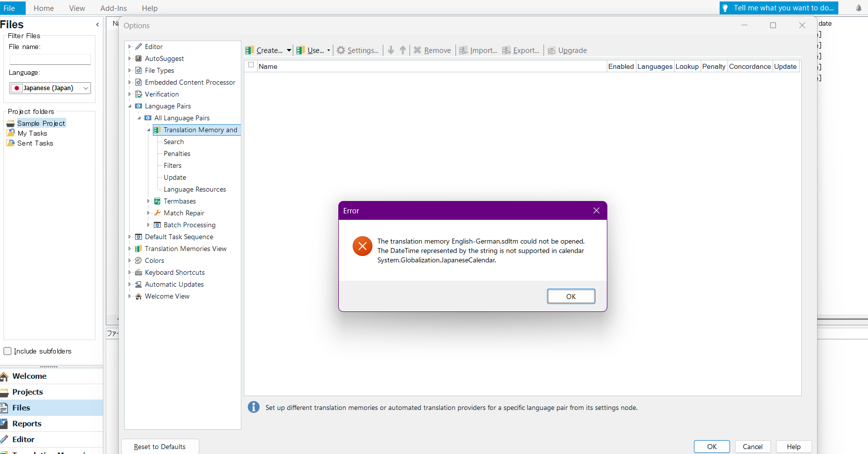Toggle the select-all checkbox beside Name
The height and width of the screenshot is (454, 868).
(251, 65)
